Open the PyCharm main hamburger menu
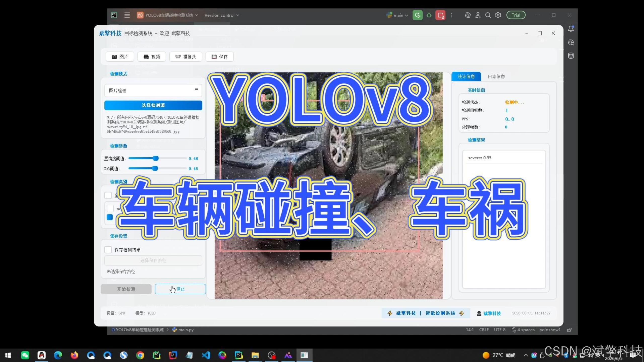The image size is (644, 362). (127, 15)
